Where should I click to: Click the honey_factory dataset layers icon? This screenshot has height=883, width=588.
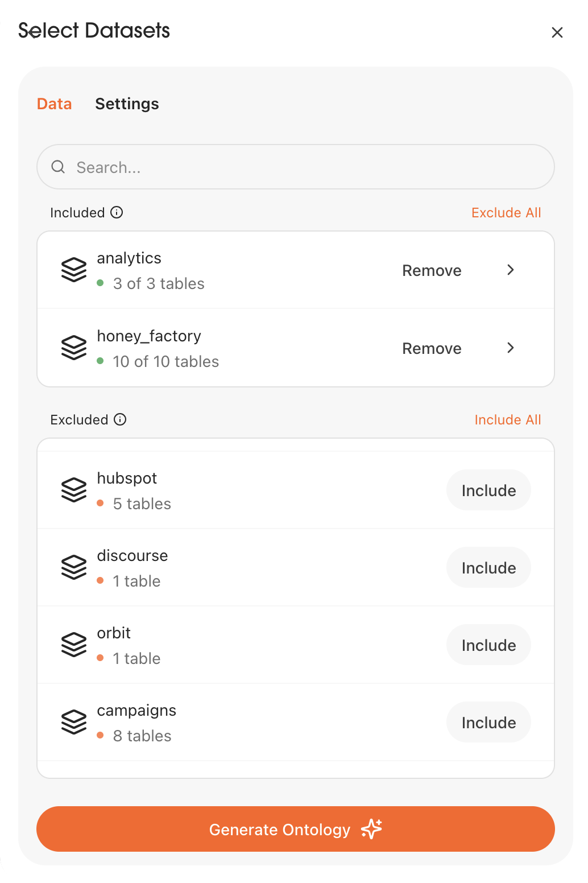pos(74,348)
